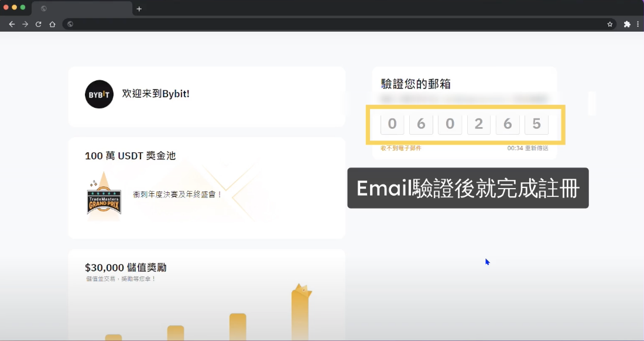The image size is (644, 341).
Task: Select the current browser tab
Action: point(82,9)
